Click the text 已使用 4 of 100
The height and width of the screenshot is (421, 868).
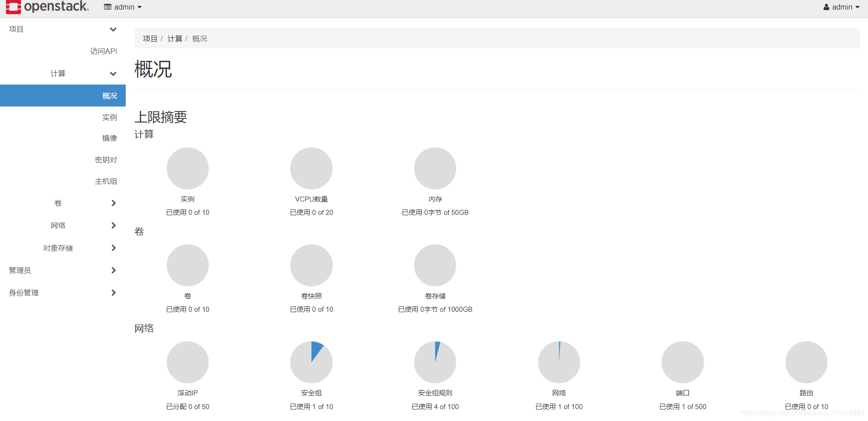(435, 407)
